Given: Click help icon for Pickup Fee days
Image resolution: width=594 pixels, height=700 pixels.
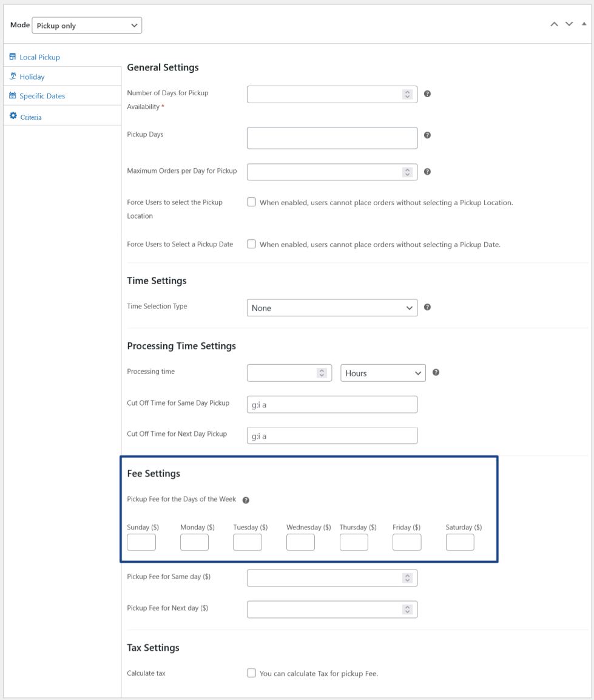Looking at the screenshot, I should click(x=246, y=500).
